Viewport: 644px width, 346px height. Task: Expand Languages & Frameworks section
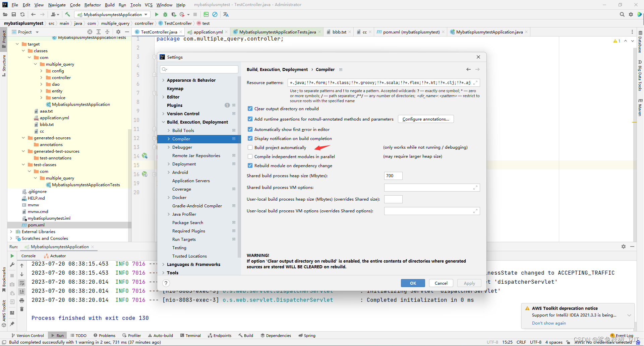163,264
